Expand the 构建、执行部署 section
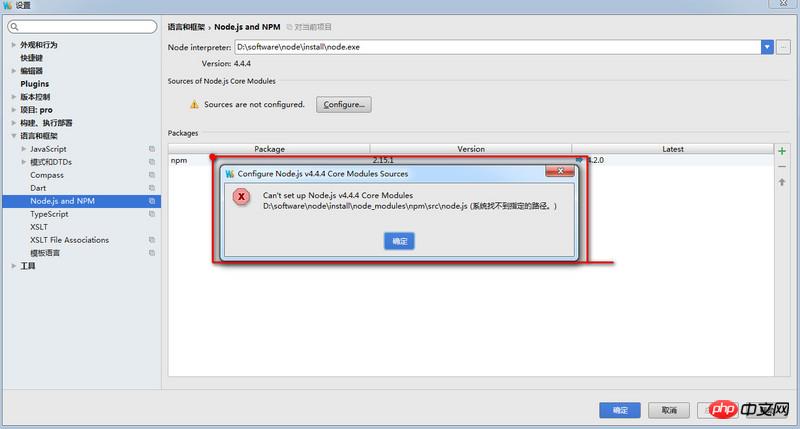 [13, 123]
